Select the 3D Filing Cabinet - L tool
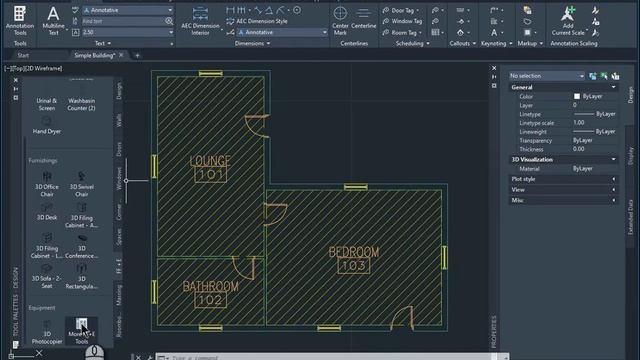Viewport: 640px width, 360px height. tap(47, 246)
